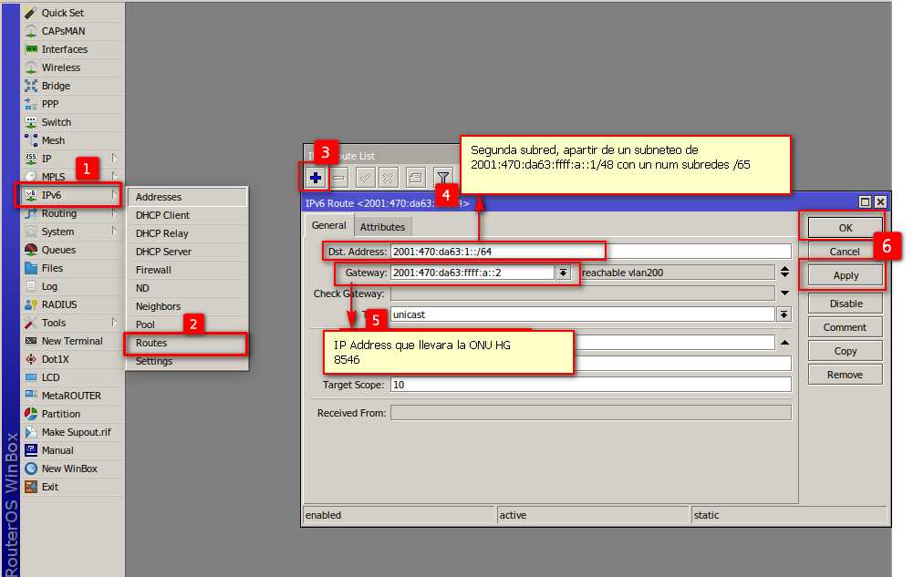This screenshot has height=577, width=924.
Task: Open the Gateway field dropdown arrow
Action: [x=563, y=273]
